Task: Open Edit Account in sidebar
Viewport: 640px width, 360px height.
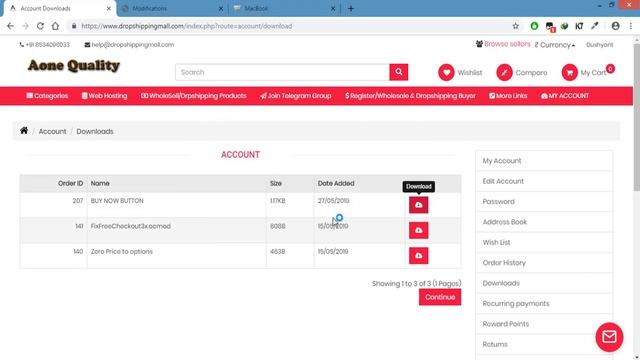Action: tap(544, 181)
